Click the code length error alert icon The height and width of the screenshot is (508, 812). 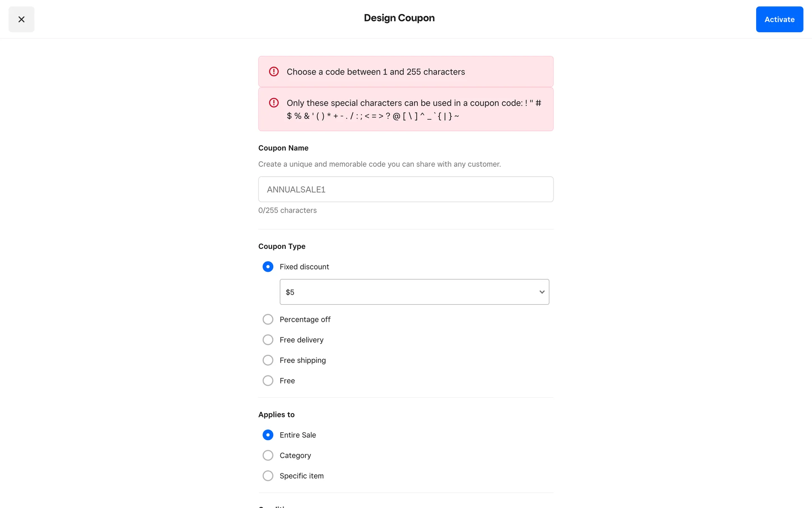[x=274, y=72]
